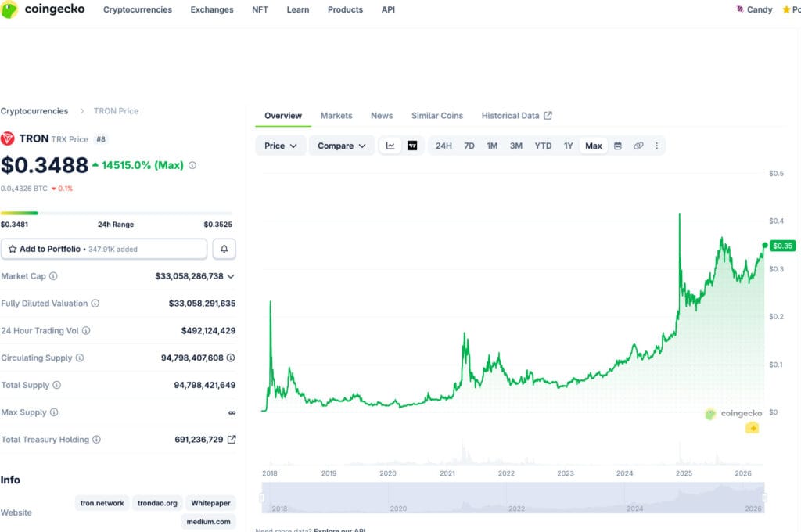Click the 24h Range progress bar
801x532 pixels.
[116, 213]
